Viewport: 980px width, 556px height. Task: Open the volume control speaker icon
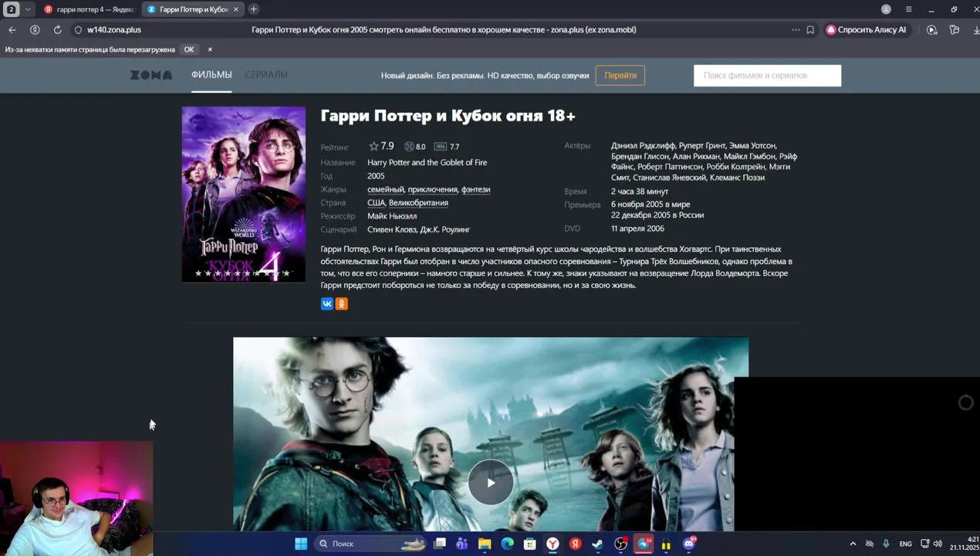[x=938, y=544]
